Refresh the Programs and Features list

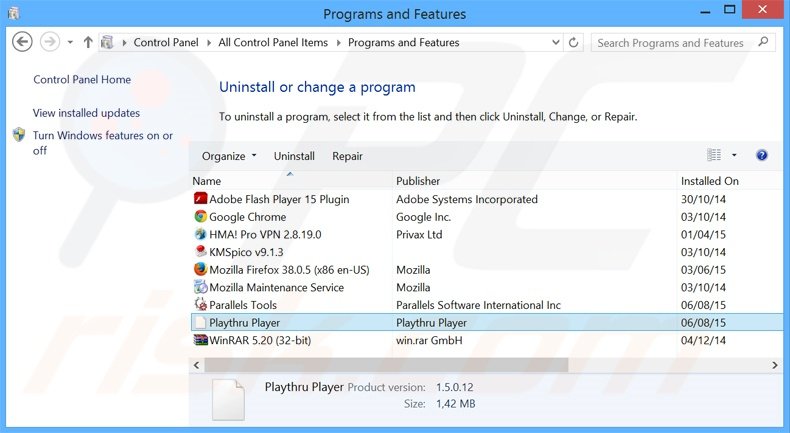click(x=574, y=43)
